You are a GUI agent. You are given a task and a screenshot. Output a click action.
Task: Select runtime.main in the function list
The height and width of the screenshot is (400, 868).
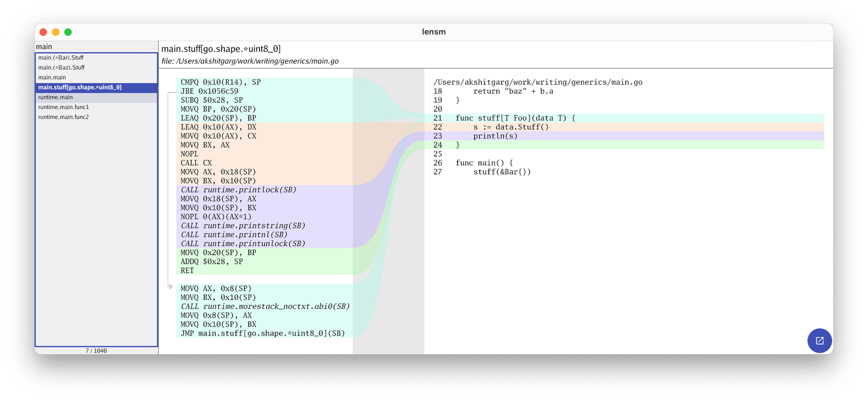(55, 97)
